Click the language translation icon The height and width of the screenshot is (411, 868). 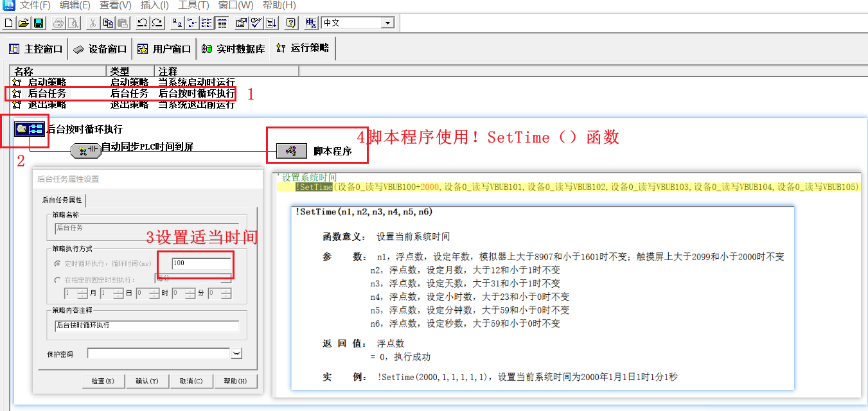(311, 23)
